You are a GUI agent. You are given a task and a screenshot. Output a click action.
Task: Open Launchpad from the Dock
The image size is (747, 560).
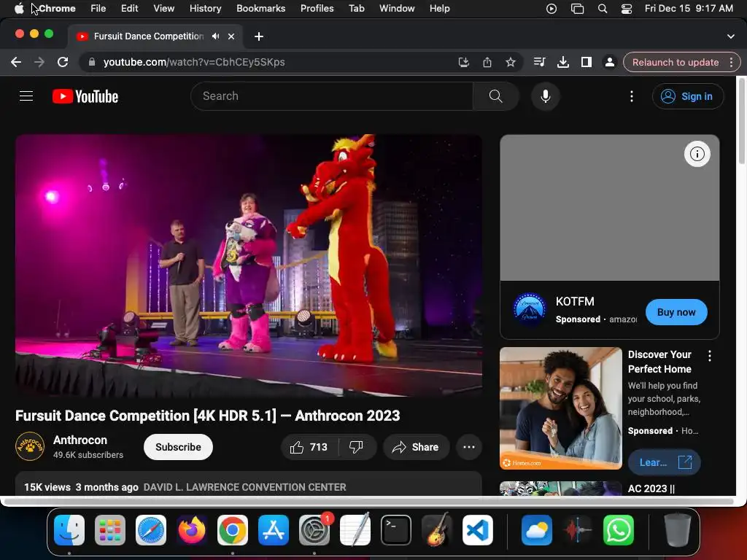pos(110,530)
